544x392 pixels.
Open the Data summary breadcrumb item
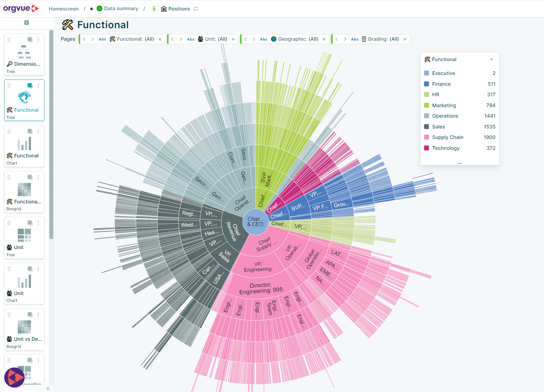121,9
